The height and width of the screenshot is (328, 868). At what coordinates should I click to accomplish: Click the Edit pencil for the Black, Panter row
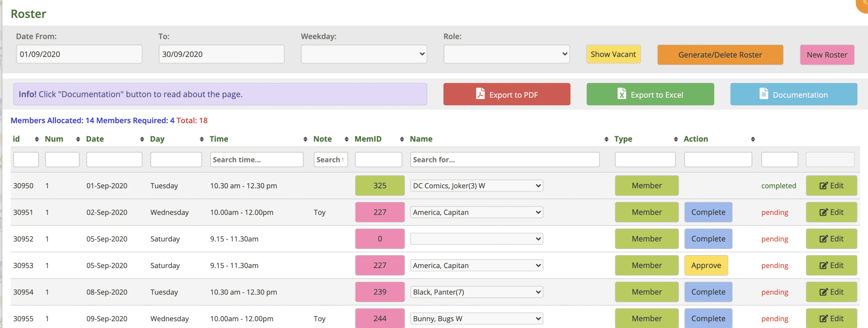(823, 292)
